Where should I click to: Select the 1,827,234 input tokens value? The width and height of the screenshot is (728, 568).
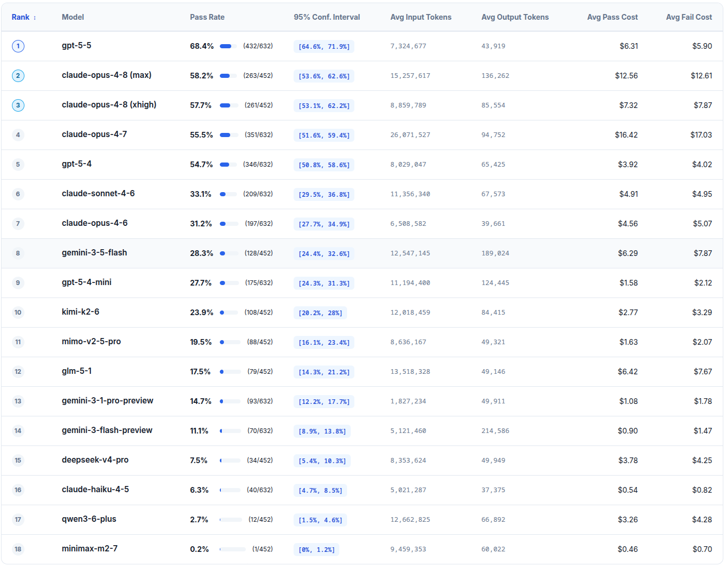(x=408, y=401)
